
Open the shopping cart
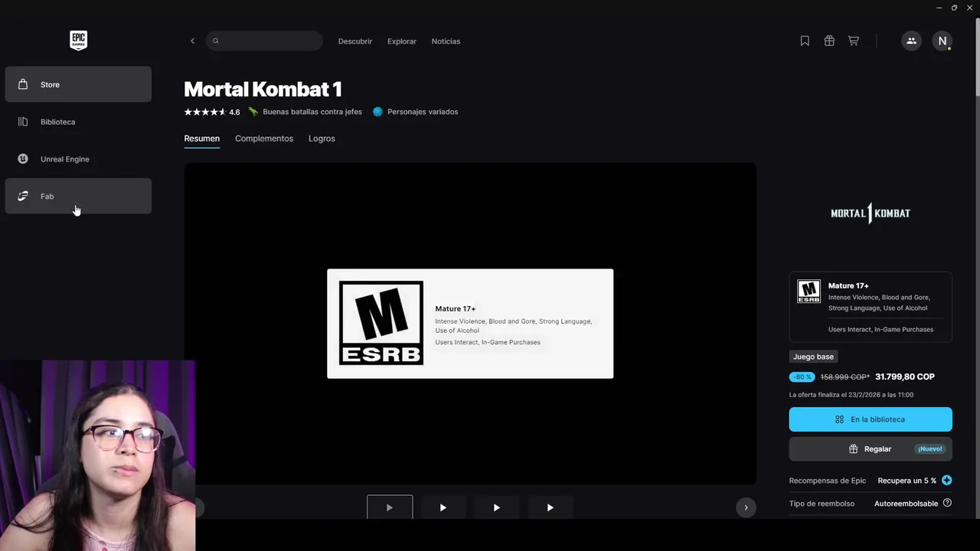pos(853,41)
